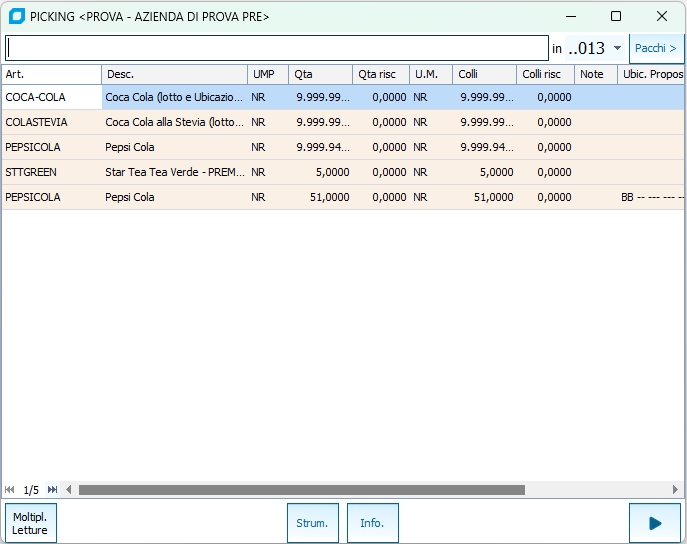Open the Pacchi > panel
The image size is (687, 544).
656,48
